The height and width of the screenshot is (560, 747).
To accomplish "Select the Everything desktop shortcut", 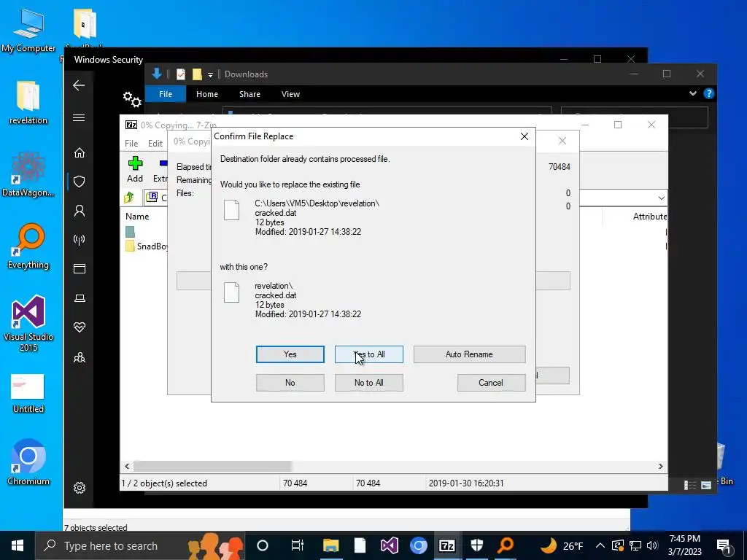I will pyautogui.click(x=28, y=246).
